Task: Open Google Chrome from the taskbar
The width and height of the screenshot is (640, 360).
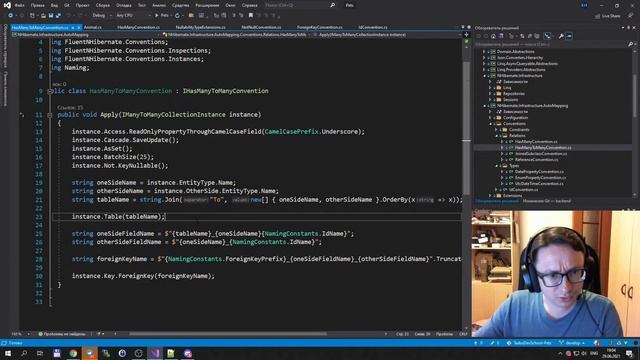Action: click(73, 353)
